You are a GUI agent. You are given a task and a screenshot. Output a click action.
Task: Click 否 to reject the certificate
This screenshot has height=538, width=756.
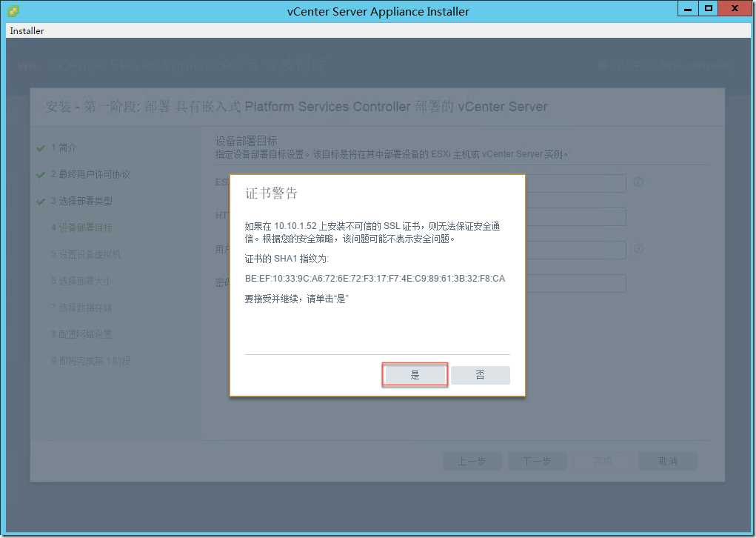(481, 375)
